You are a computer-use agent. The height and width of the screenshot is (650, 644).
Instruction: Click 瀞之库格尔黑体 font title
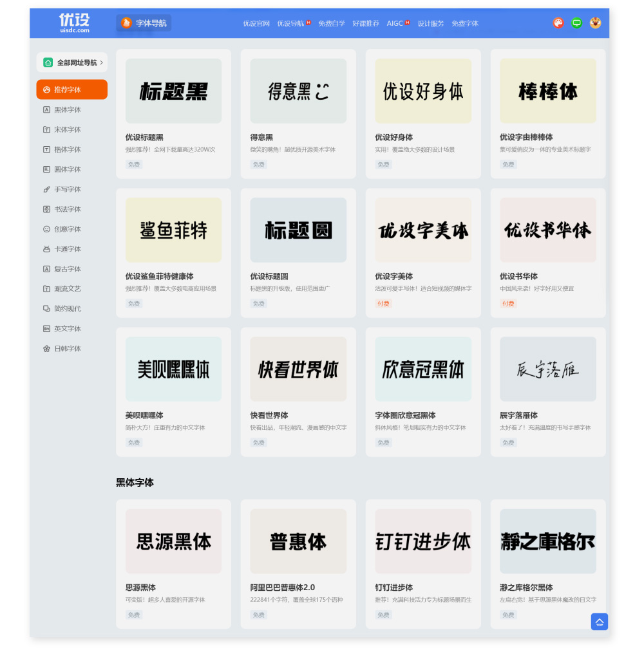526,588
